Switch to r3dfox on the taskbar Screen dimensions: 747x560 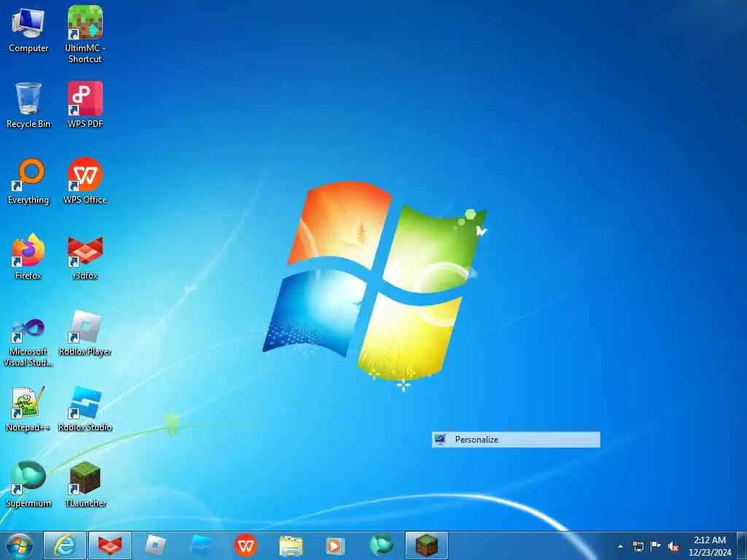[110, 545]
